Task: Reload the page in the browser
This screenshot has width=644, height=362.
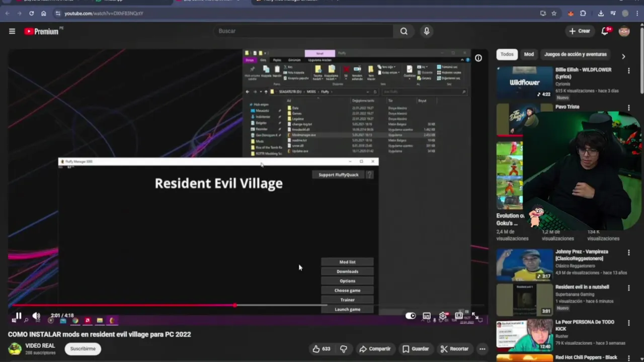Action: [31, 14]
